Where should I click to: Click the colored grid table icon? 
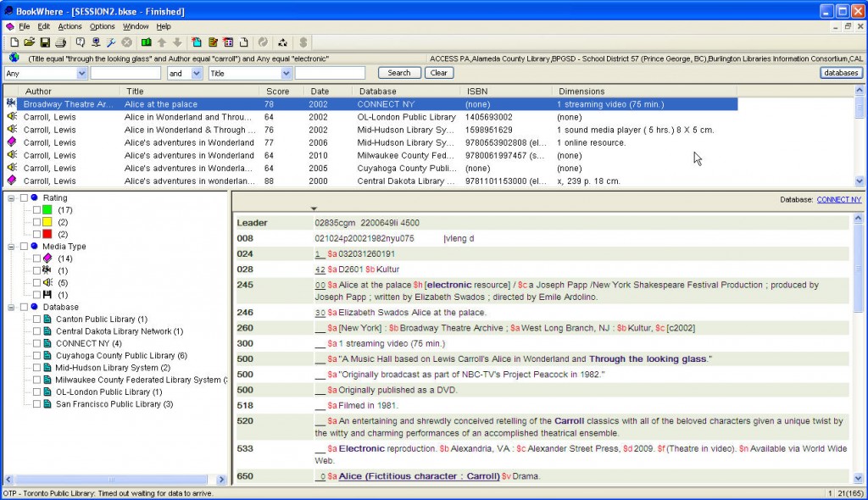tap(228, 42)
